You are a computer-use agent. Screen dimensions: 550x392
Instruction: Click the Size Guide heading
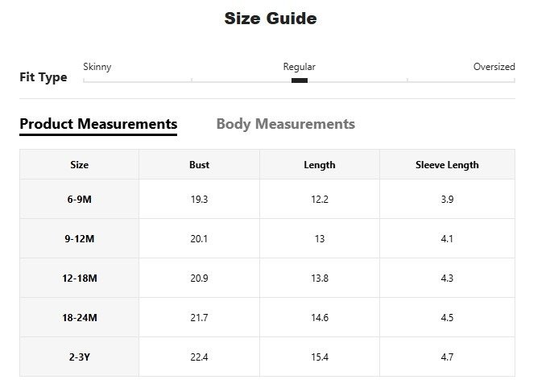270,19
